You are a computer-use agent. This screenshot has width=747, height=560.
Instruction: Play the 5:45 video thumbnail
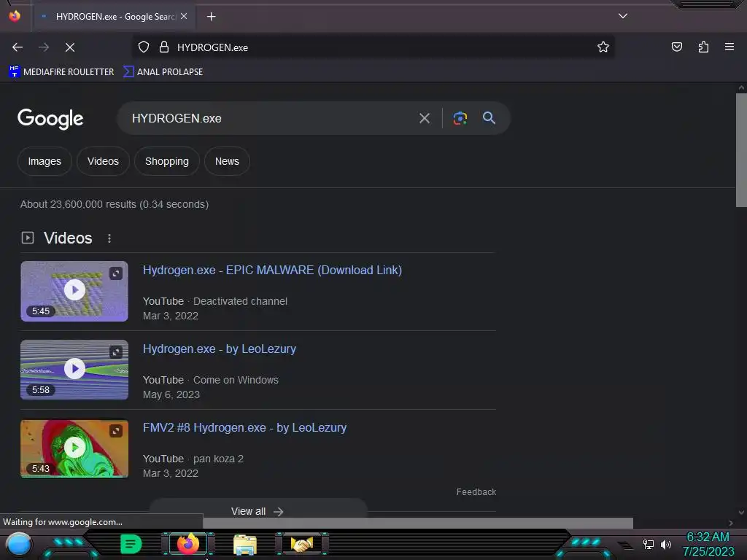point(74,290)
